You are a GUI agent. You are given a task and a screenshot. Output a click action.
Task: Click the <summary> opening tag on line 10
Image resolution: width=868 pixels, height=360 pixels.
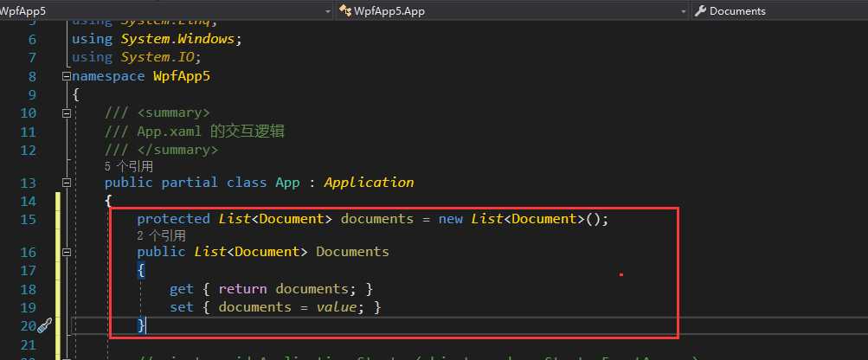[x=174, y=113]
